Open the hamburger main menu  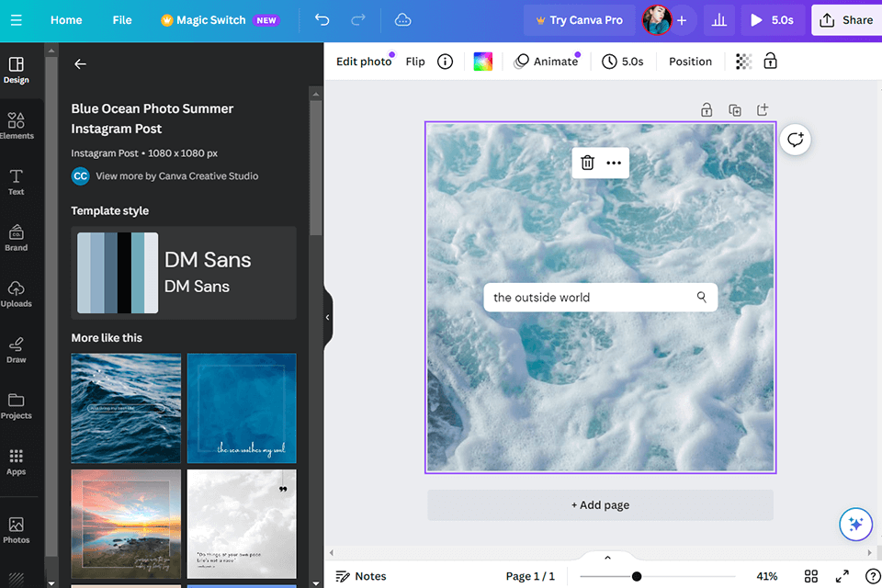pyautogui.click(x=17, y=20)
